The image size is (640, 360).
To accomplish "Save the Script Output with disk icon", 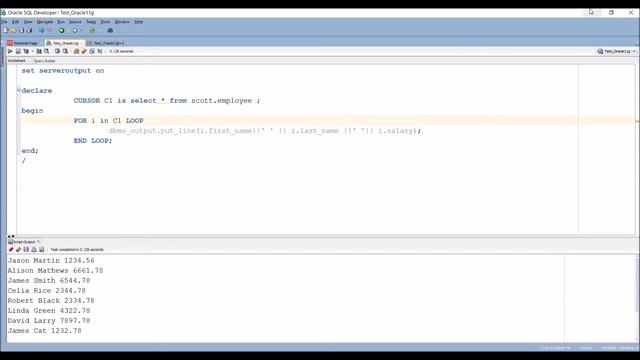I will coord(26,249).
